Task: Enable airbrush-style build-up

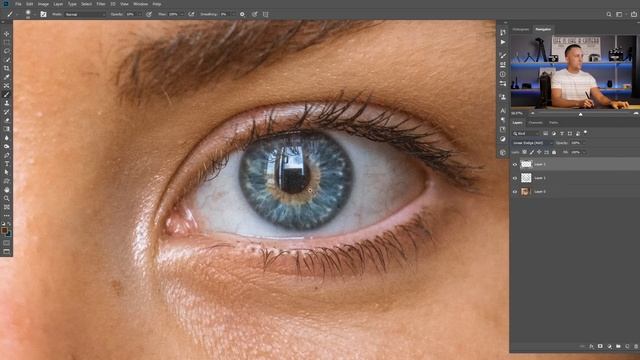Action: click(x=191, y=14)
